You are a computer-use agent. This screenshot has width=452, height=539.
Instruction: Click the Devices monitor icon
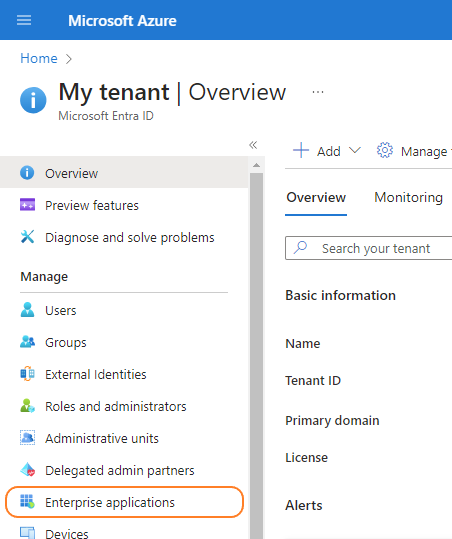[x=27, y=532]
